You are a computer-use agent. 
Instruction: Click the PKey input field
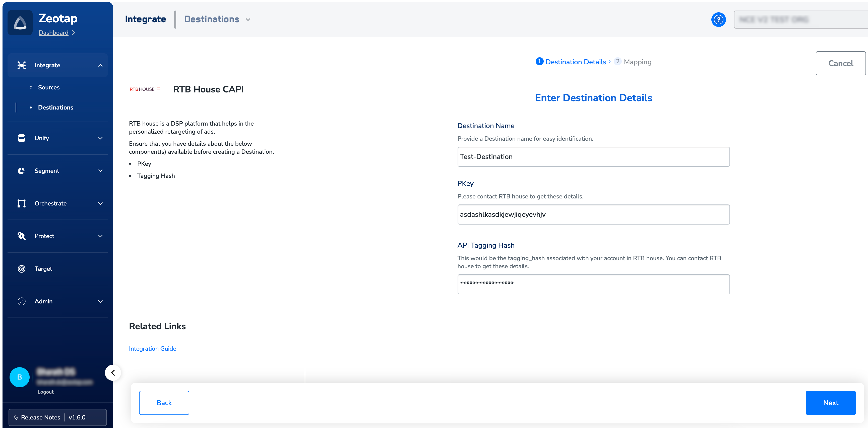[593, 215]
